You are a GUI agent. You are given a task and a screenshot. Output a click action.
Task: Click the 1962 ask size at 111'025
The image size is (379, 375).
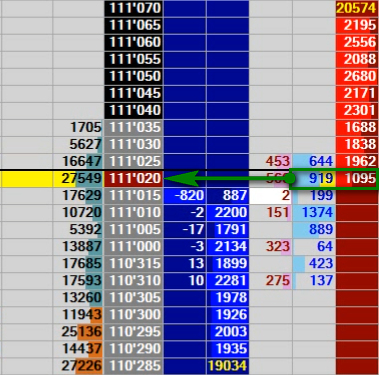point(357,161)
